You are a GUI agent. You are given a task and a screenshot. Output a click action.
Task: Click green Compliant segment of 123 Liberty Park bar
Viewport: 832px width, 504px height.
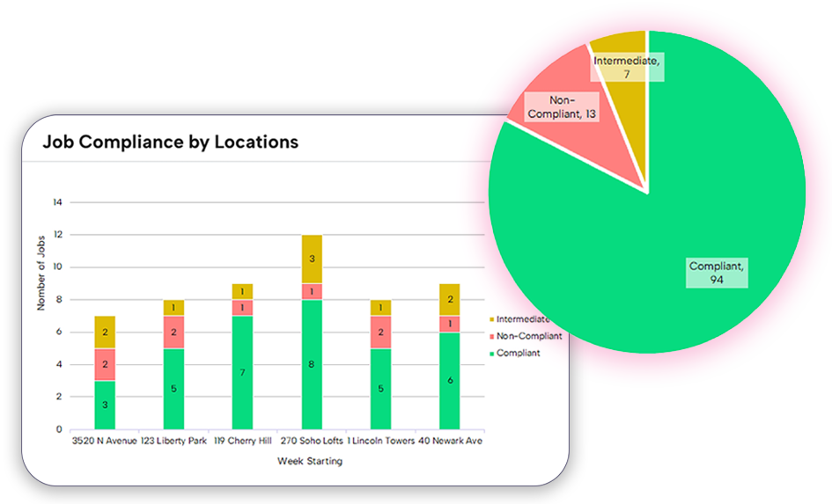(173, 389)
